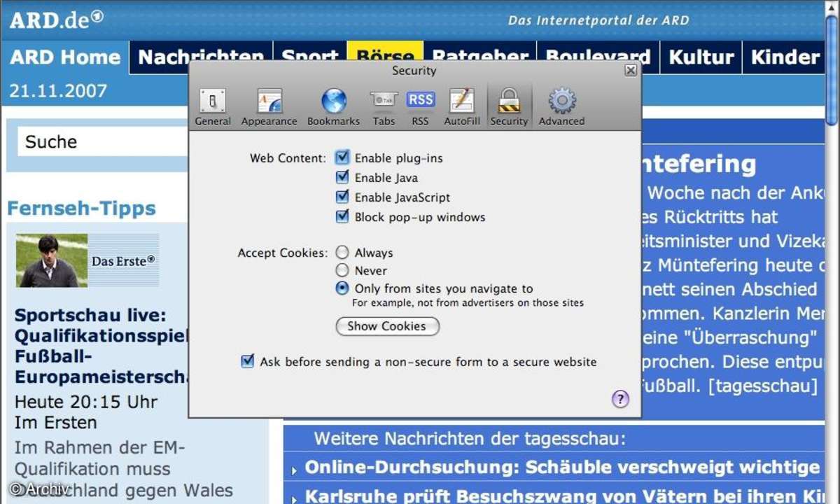Toggle Ask before sending non-secure form
The image size is (840, 504).
(x=247, y=361)
